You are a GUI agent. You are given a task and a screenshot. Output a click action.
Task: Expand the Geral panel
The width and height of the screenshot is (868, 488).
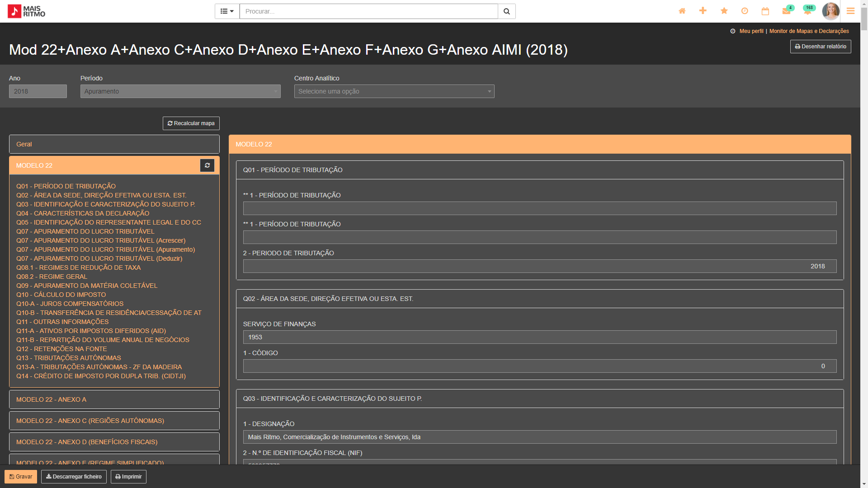click(114, 144)
